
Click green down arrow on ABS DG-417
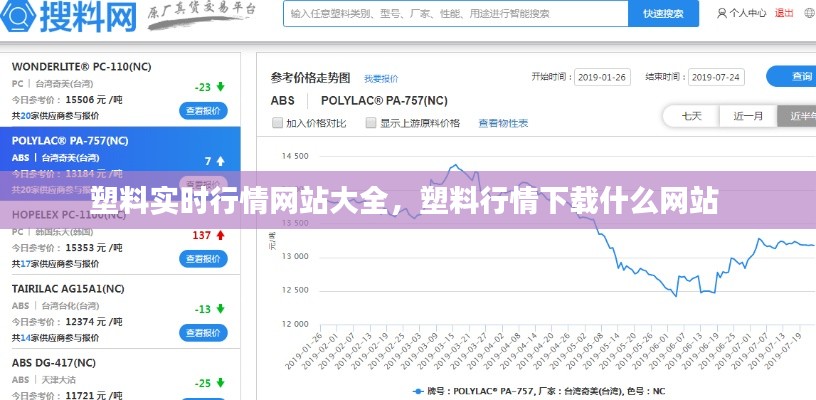pos(220,383)
